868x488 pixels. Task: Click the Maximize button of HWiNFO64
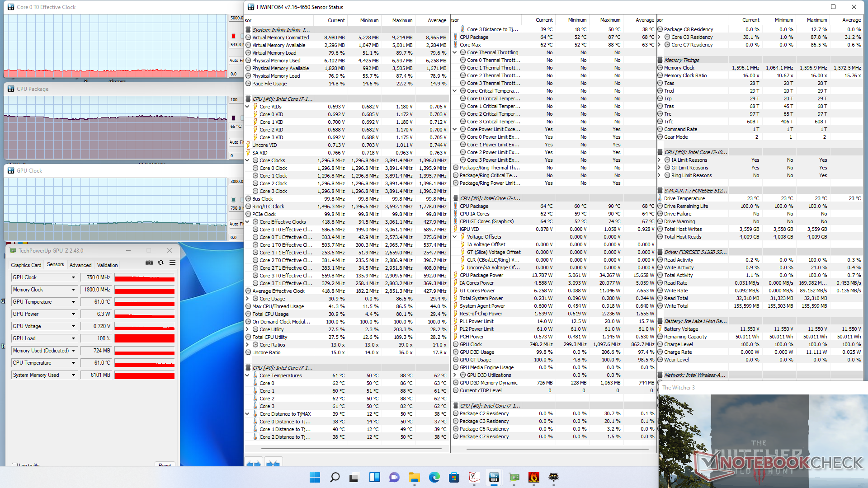[x=833, y=7]
